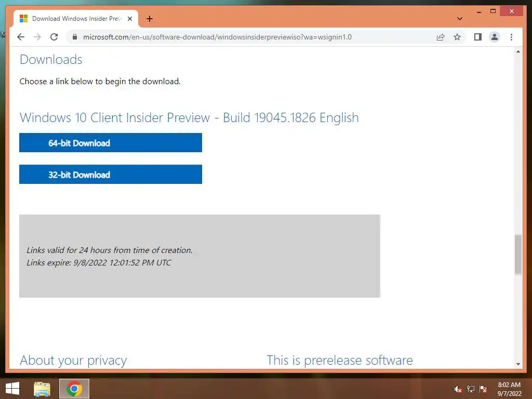Open the taskbar clock showing 8:02 AM
The height and width of the screenshot is (399, 532).
click(x=509, y=389)
